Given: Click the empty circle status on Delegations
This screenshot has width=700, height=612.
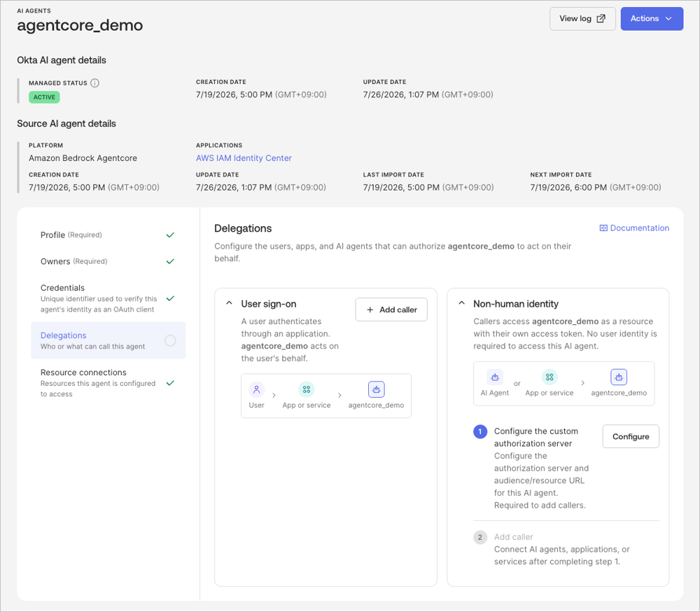Looking at the screenshot, I should pos(170,340).
